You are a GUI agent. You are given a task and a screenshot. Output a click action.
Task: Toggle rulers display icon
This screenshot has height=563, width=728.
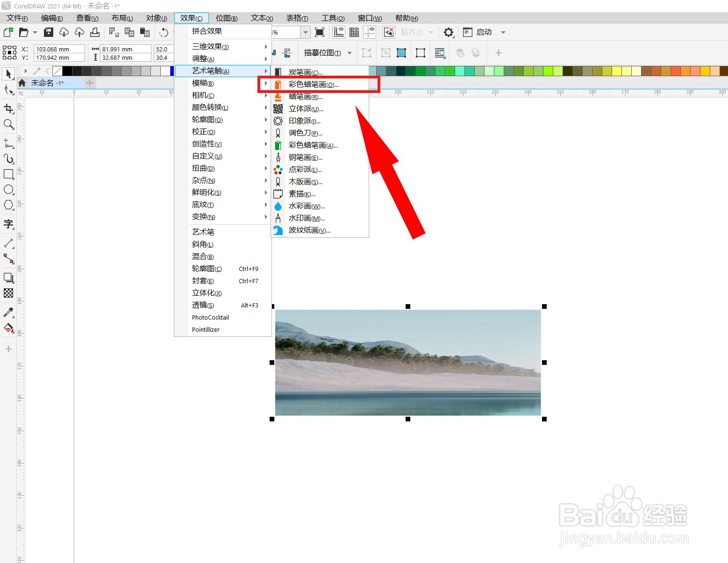[x=339, y=32]
